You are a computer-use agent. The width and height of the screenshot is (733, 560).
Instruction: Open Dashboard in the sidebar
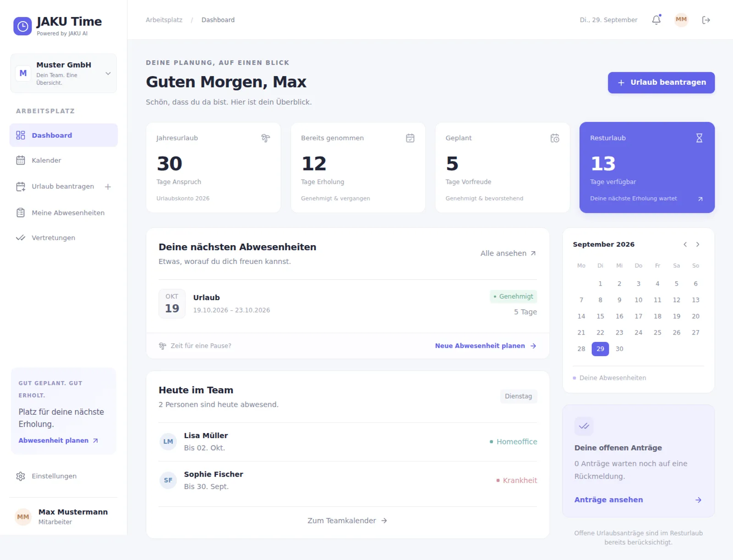64,135
